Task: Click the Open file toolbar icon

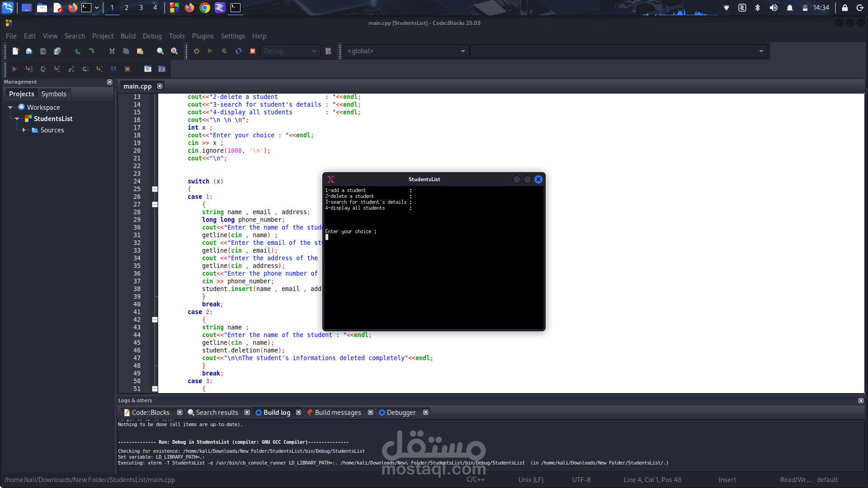Action: [29, 51]
